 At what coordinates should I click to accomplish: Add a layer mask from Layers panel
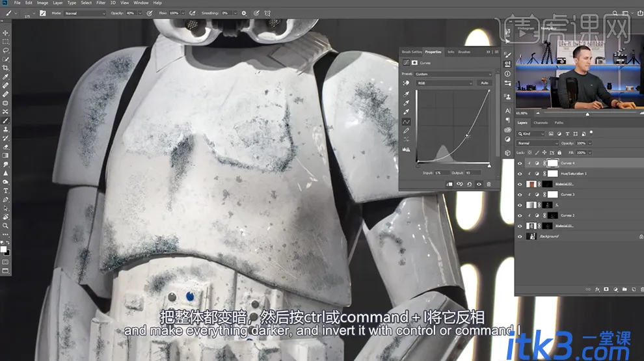(606, 289)
